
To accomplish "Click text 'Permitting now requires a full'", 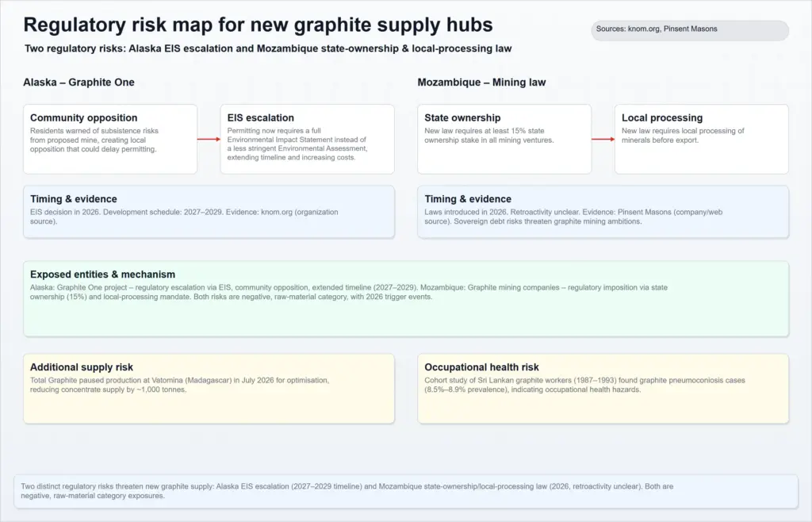I will pyautogui.click(x=274, y=131).
